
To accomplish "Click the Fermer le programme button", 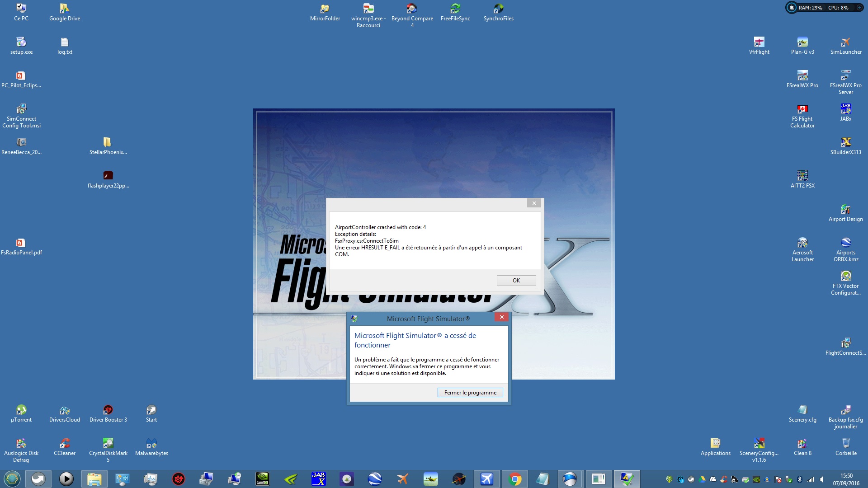I will point(470,393).
